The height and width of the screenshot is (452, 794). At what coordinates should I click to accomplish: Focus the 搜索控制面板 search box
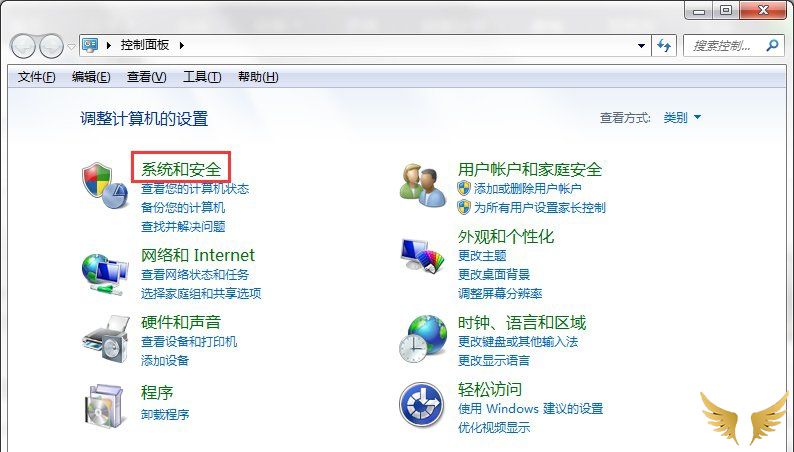point(724,46)
